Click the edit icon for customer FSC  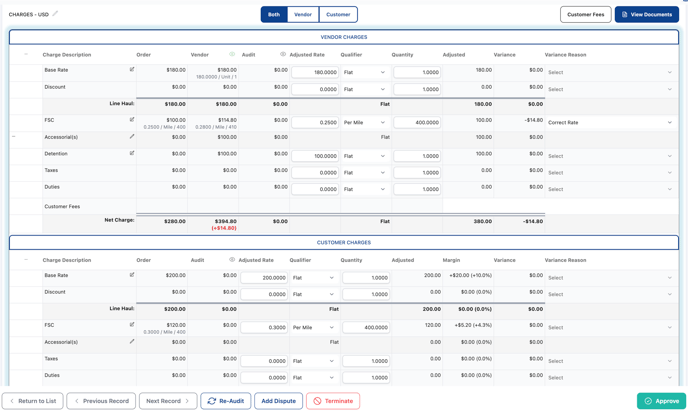point(132,325)
